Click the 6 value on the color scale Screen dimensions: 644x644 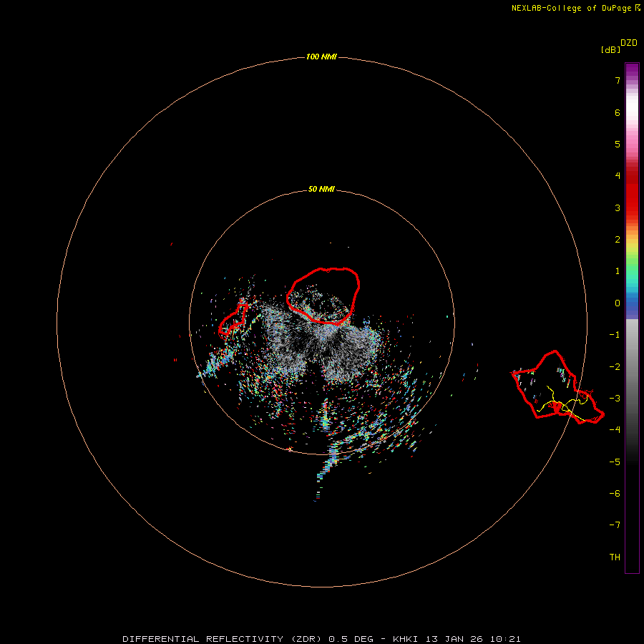[618, 113]
